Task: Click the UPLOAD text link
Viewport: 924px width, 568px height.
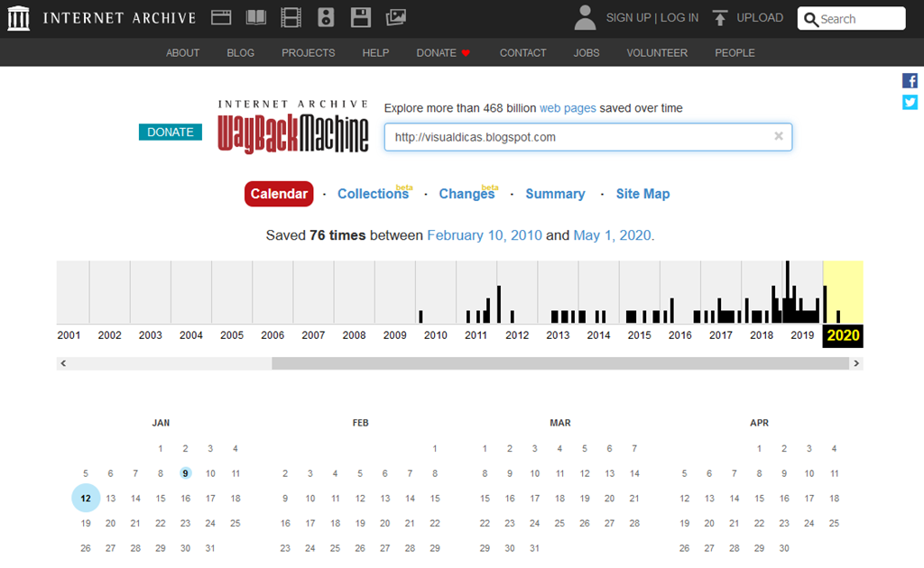Action: (x=760, y=18)
